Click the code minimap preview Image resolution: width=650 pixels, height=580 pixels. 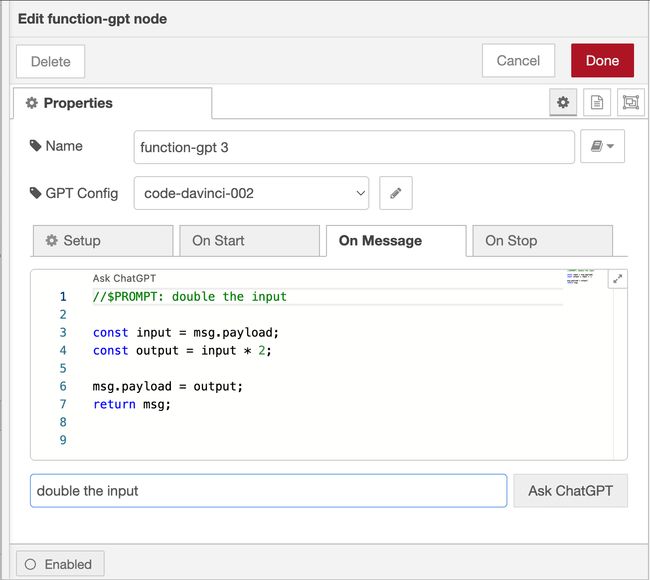click(580, 277)
